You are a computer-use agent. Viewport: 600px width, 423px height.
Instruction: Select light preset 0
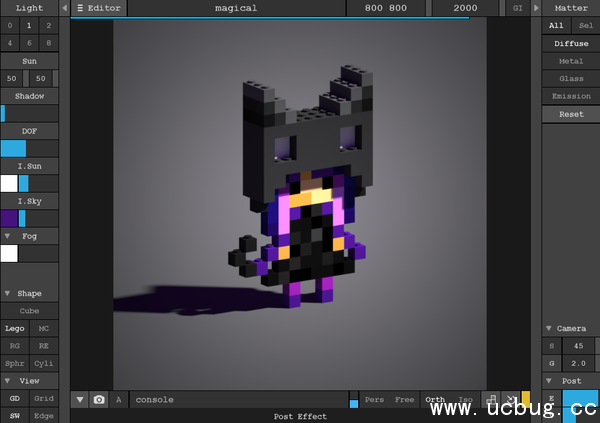tap(10, 25)
